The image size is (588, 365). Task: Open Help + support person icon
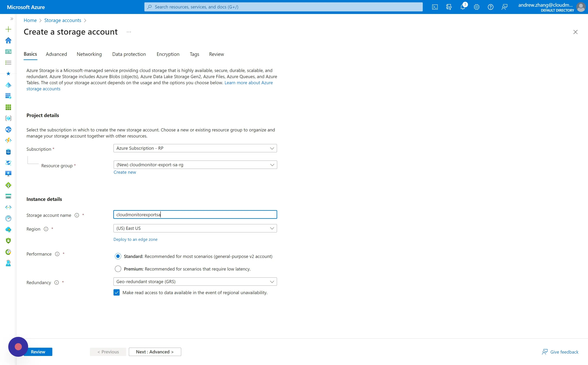8,263
